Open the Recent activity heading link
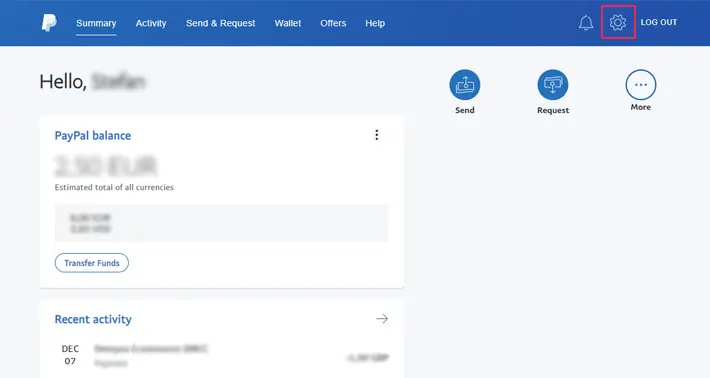Screen dimensions: 710x378 pos(93,319)
